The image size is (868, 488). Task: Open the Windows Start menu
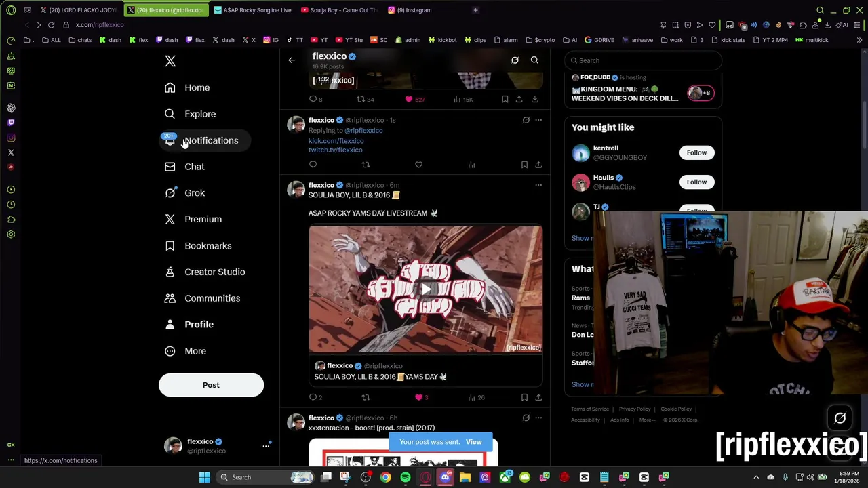[x=204, y=477]
